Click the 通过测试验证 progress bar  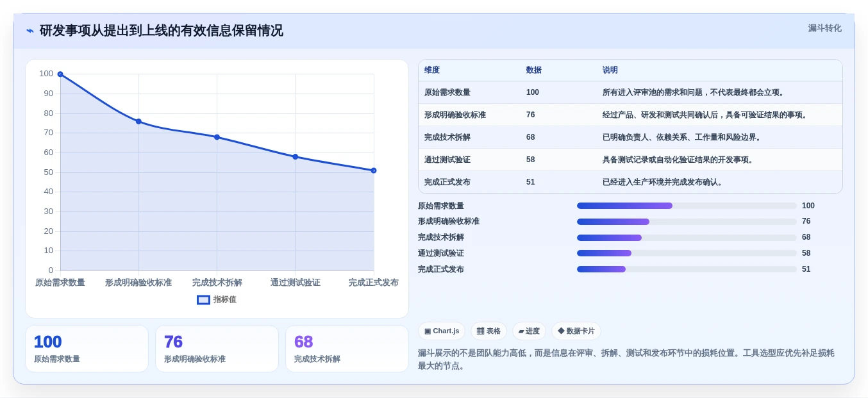(687, 253)
